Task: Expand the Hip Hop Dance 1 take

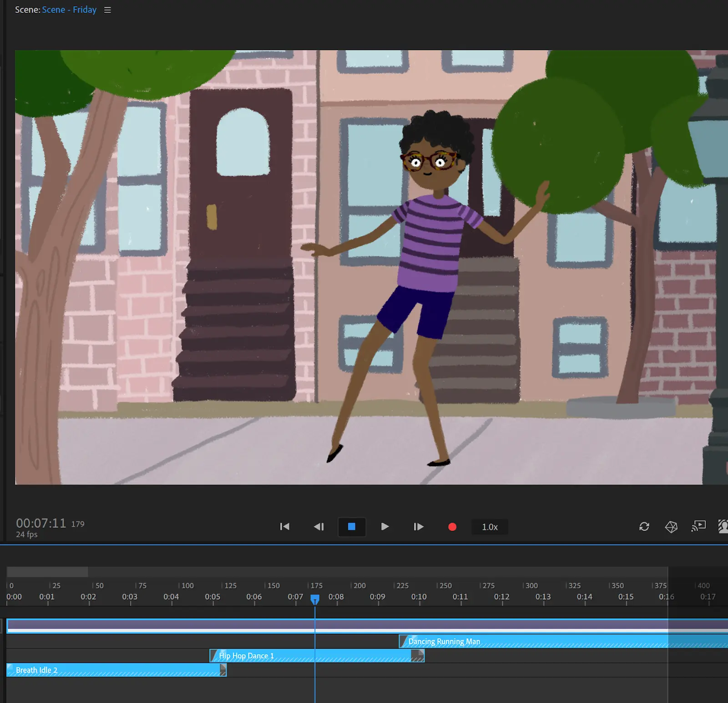Action: click(214, 656)
